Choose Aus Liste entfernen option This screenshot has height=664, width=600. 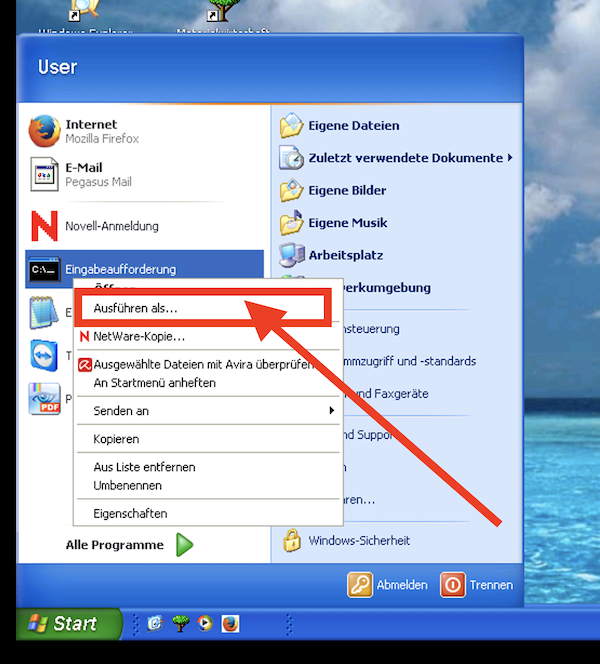coord(144,467)
